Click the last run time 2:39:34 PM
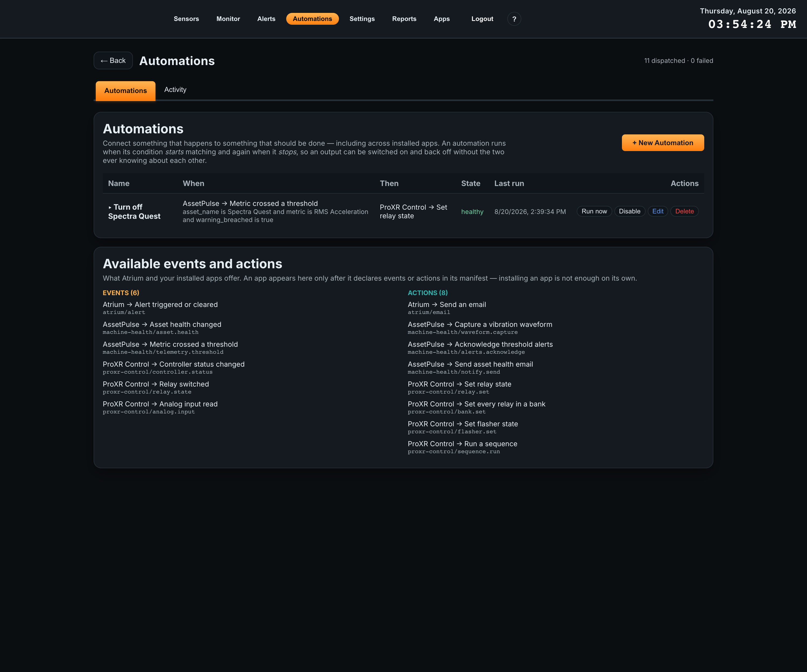 point(530,212)
